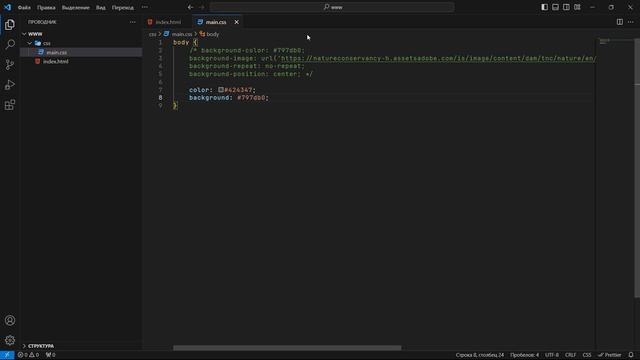This screenshot has width=640, height=360.
Task: Open the Вид menu
Action: coord(100,7)
